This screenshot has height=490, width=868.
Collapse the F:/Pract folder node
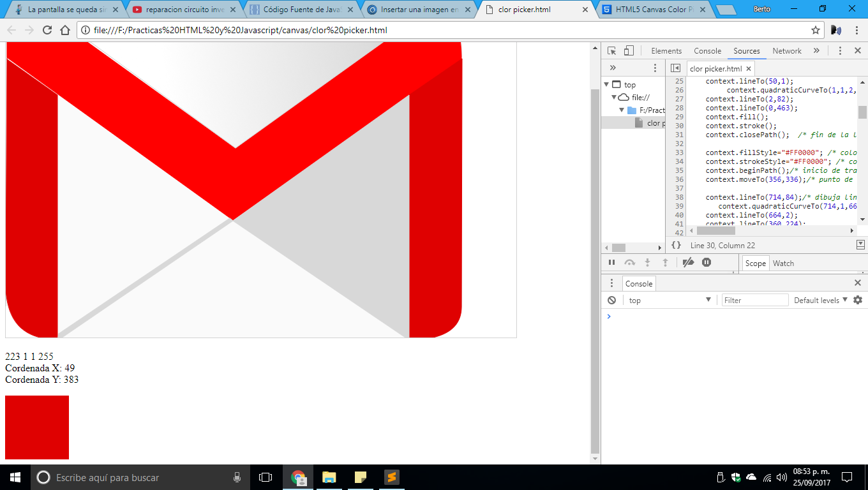622,110
